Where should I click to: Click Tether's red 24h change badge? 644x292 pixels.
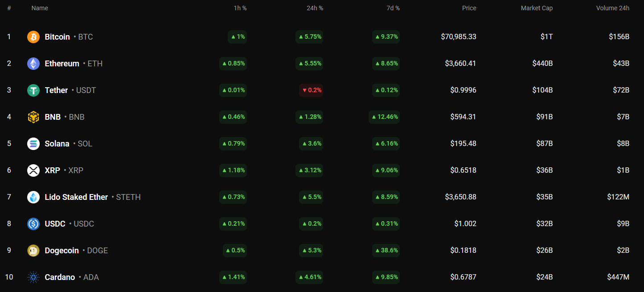(x=311, y=90)
